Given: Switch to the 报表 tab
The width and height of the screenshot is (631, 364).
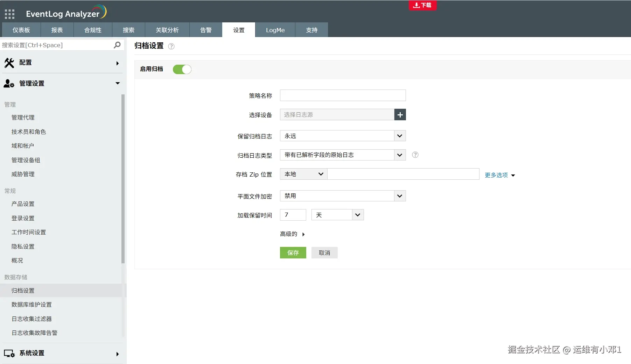Looking at the screenshot, I should coord(57,30).
